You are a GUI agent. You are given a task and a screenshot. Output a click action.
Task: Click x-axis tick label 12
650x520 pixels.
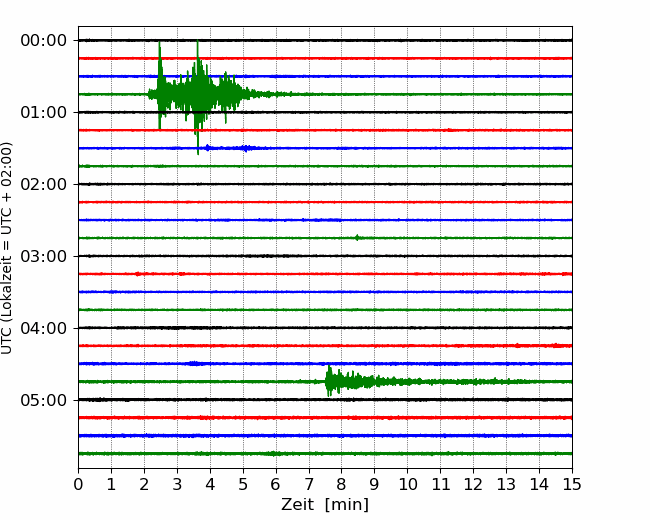click(473, 484)
